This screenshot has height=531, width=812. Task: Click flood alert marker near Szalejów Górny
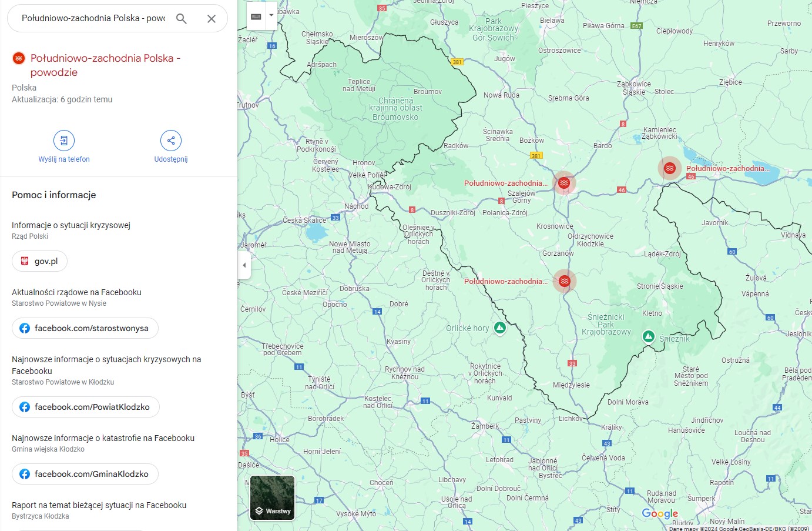point(564,183)
